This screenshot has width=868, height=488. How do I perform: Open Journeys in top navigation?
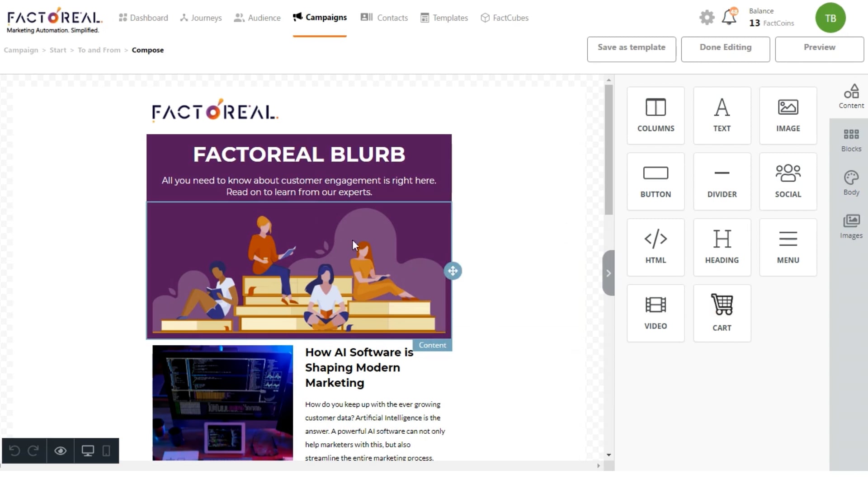coord(201,18)
